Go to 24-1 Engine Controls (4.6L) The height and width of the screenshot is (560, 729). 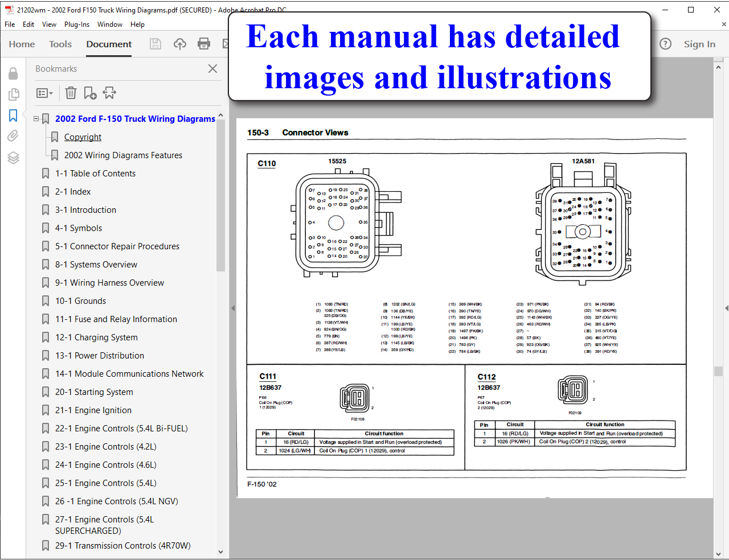pos(106,465)
